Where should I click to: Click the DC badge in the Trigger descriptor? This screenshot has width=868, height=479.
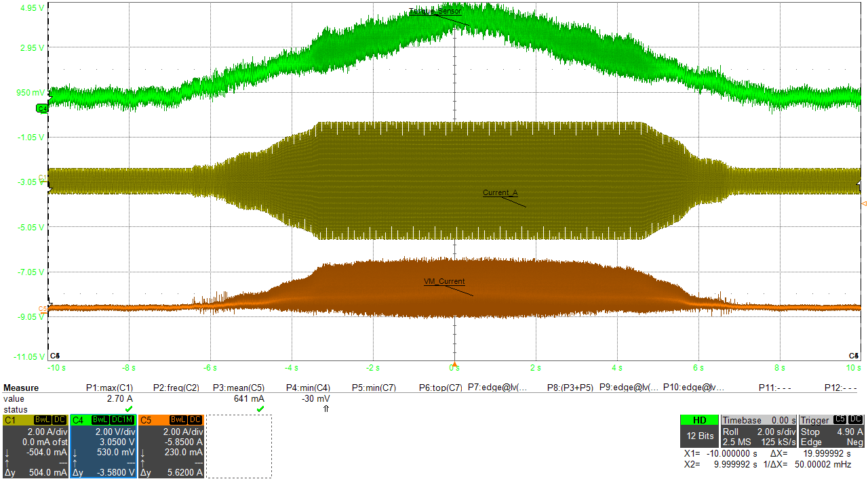click(856, 420)
